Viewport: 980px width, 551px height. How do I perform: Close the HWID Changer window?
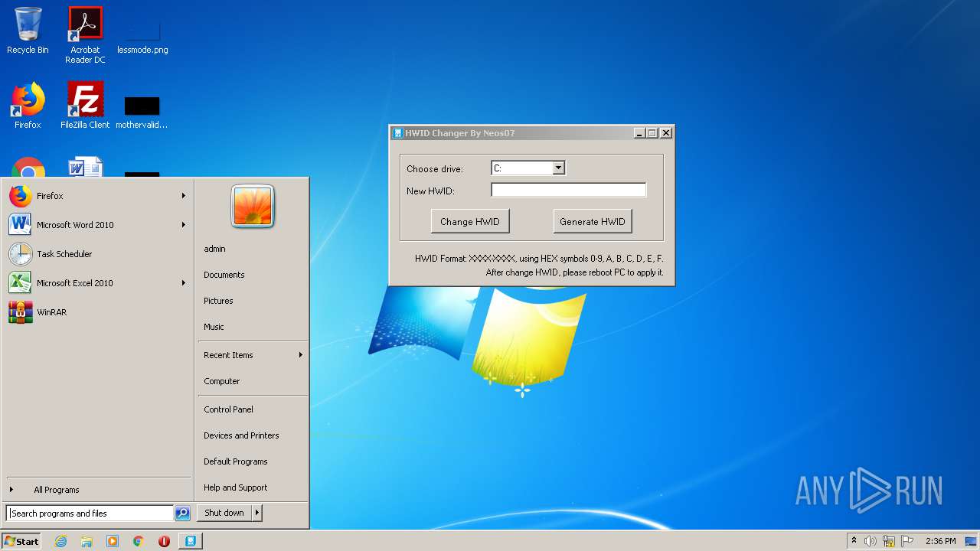coord(666,133)
